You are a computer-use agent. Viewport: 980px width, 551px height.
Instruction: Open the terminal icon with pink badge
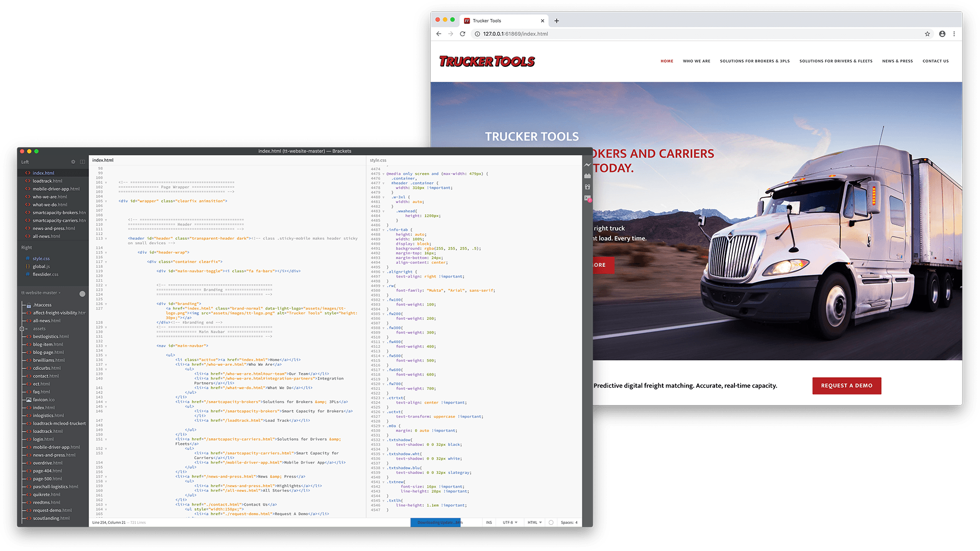(587, 198)
